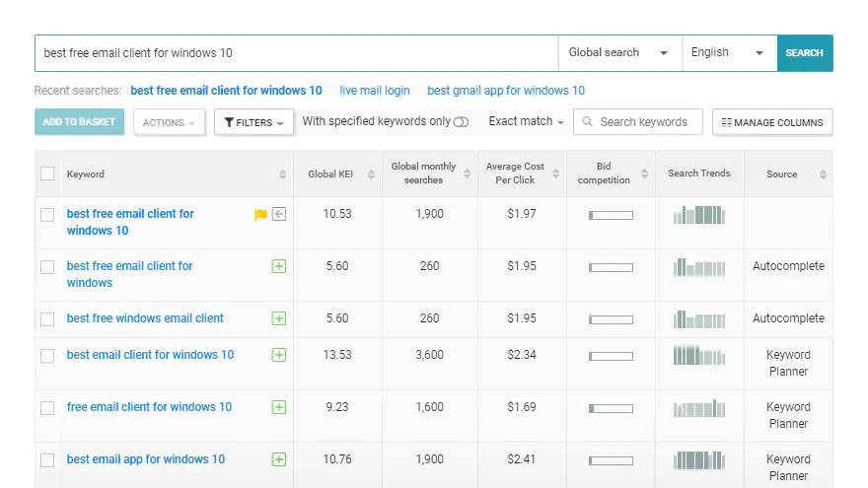Check the box for 'best free windows email client'
This screenshot has width=868, height=488.
[x=47, y=319]
